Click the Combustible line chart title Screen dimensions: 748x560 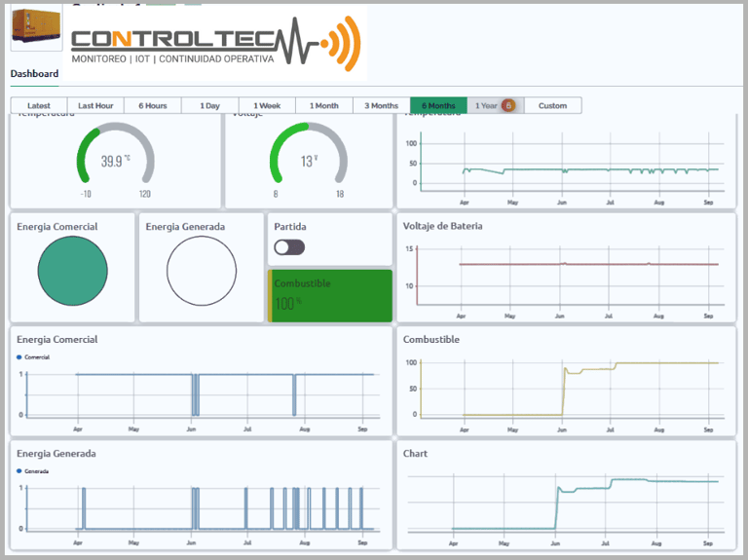click(431, 340)
